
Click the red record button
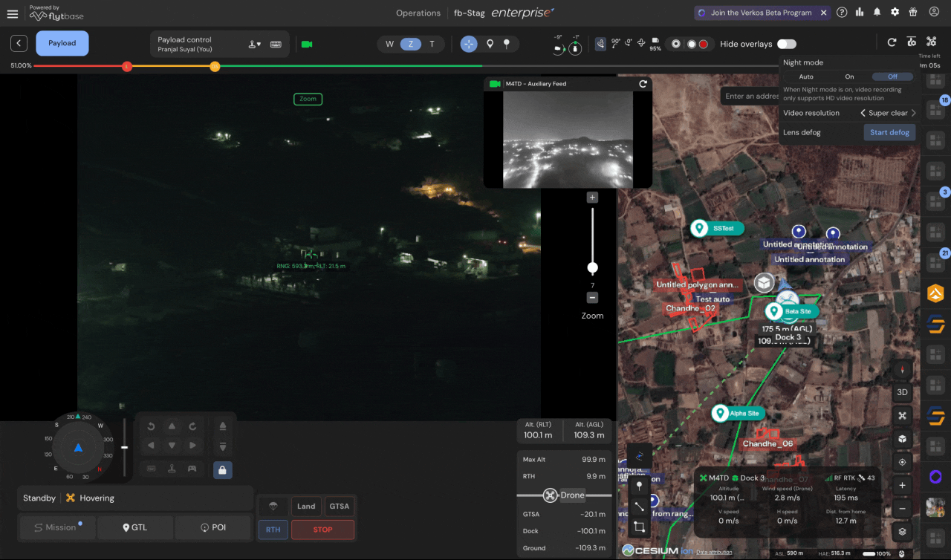(x=703, y=44)
